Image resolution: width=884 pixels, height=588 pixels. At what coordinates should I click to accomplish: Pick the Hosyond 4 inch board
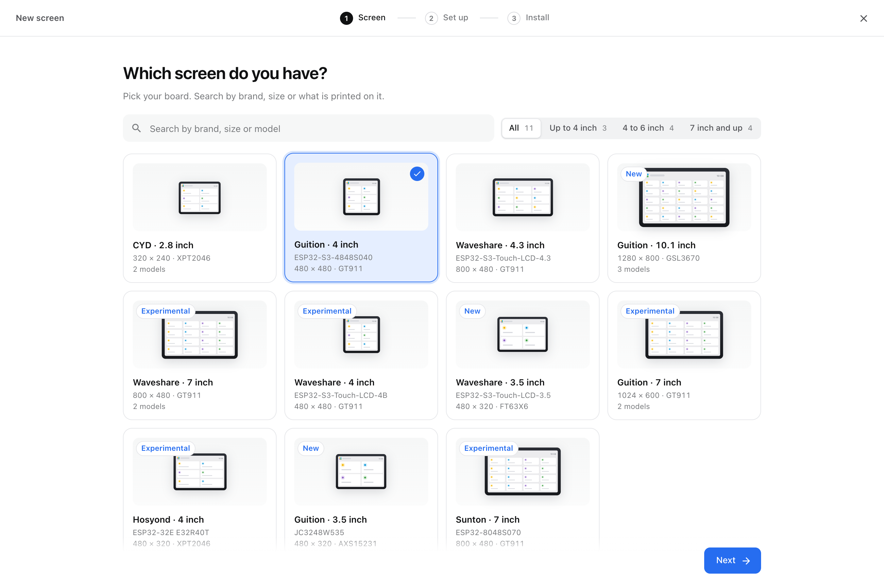pyautogui.click(x=200, y=489)
